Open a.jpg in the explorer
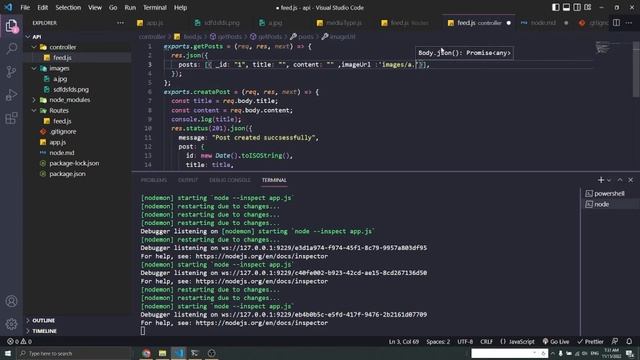Screen dimensions: 640x360 click(x=77, y=79)
